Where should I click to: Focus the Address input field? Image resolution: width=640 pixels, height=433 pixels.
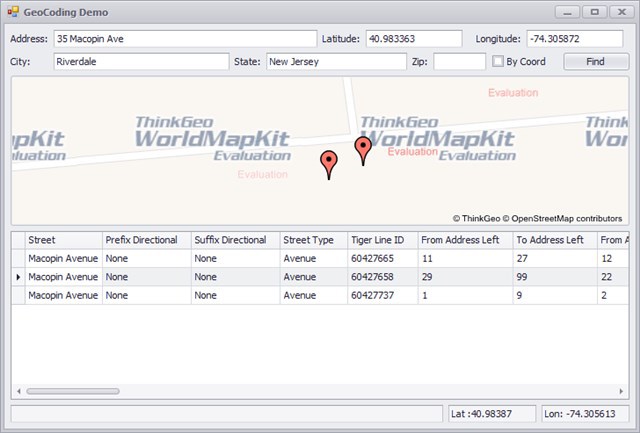(x=185, y=39)
